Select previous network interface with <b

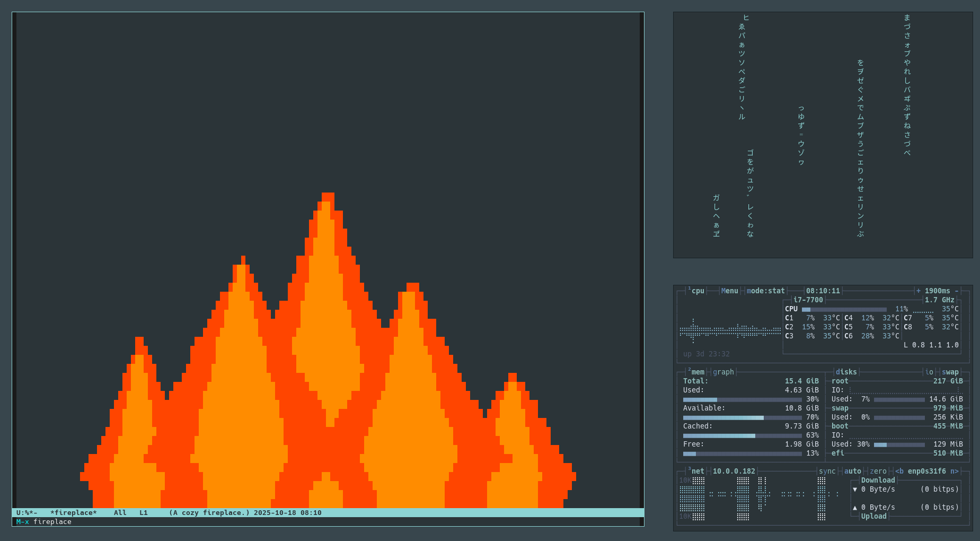(x=899, y=471)
